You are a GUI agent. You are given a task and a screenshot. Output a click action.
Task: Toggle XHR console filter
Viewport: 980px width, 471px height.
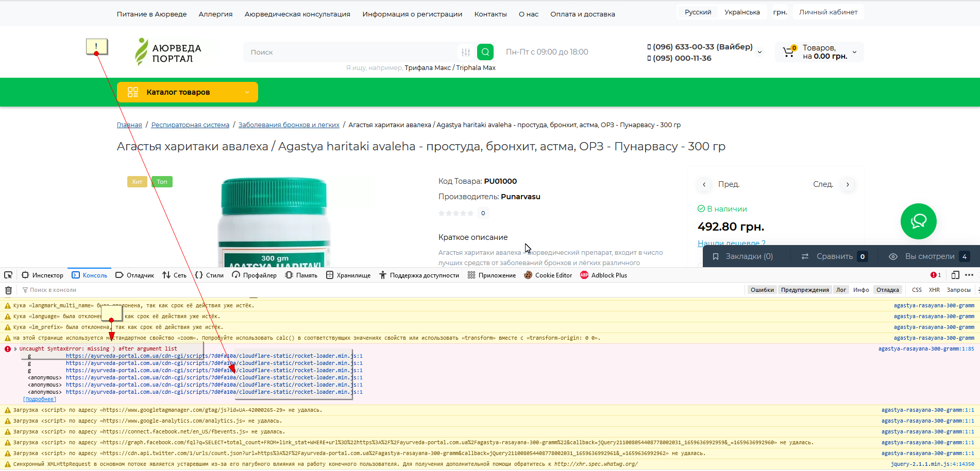click(934, 290)
